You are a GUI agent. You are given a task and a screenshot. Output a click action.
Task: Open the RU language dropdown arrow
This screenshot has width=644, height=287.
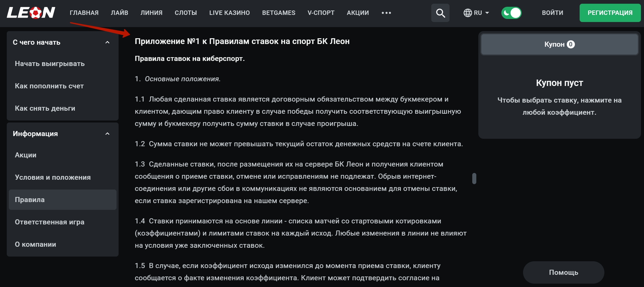pyautogui.click(x=487, y=13)
